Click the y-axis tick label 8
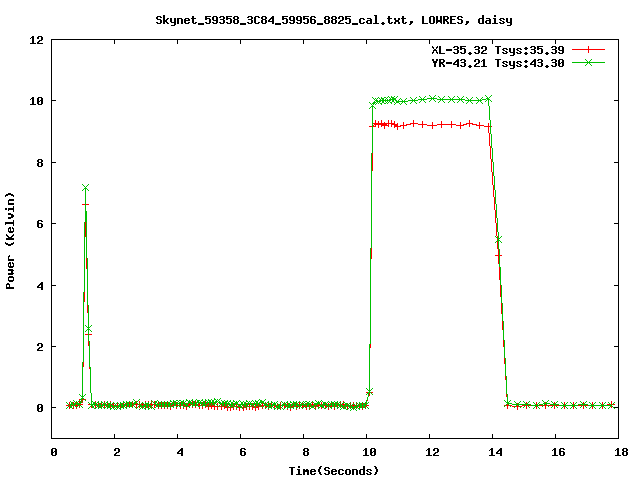 point(40,163)
